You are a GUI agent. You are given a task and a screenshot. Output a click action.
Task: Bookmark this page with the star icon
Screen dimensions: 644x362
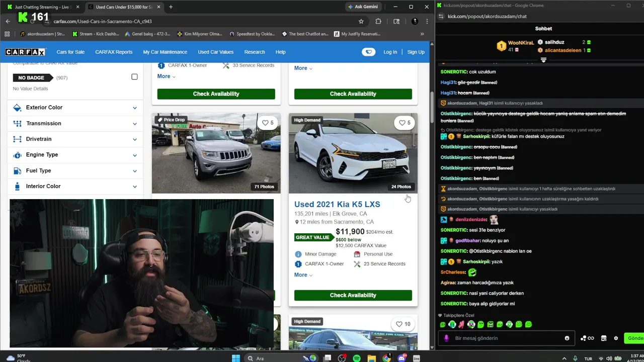(x=361, y=22)
